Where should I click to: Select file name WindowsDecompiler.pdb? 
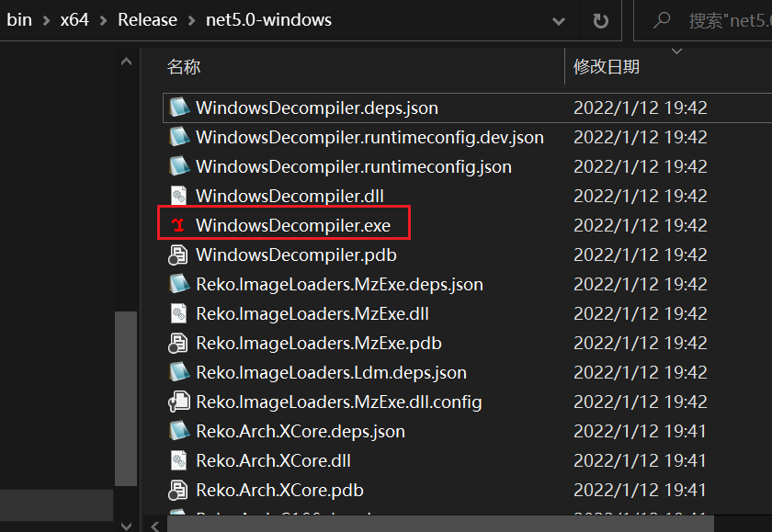pyautogui.click(x=296, y=255)
